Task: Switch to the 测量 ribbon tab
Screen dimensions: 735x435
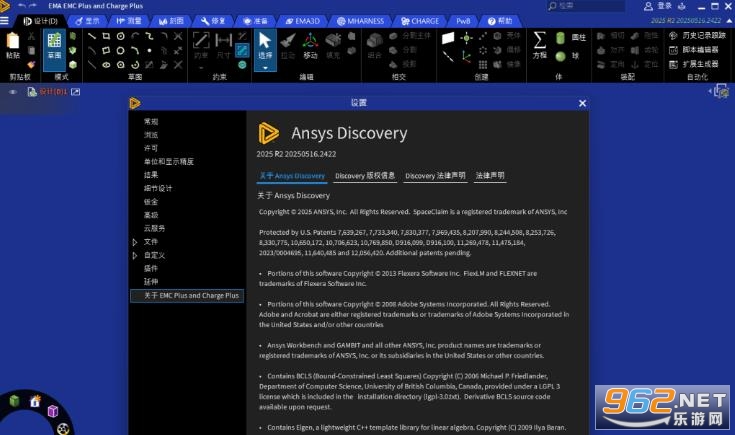Action: (x=129, y=21)
